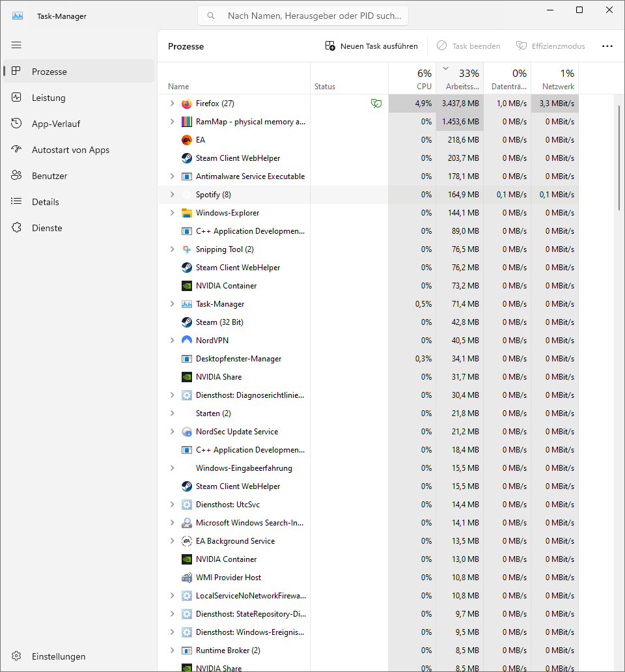Open the Autostart von Apps page
This screenshot has width=625, height=672.
[x=70, y=150]
